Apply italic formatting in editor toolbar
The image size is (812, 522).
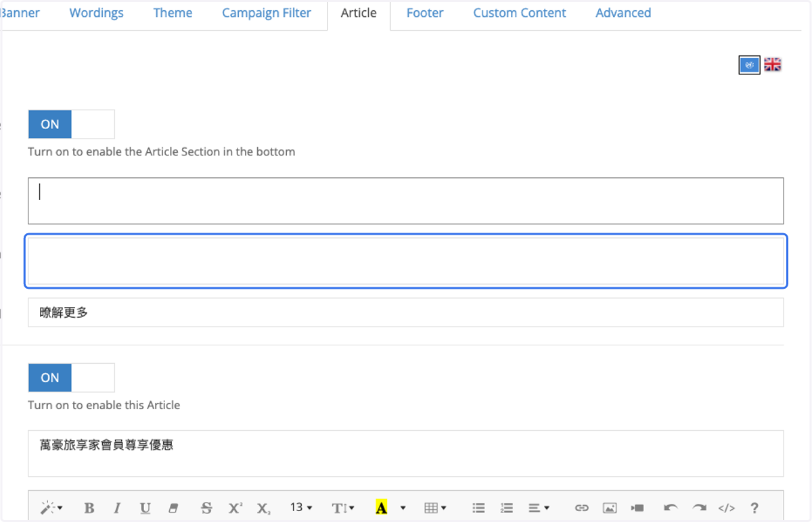117,508
